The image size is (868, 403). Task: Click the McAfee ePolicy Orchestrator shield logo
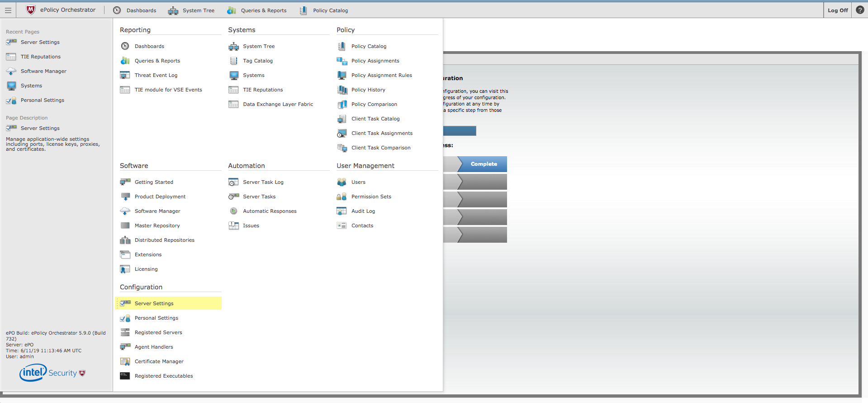click(x=31, y=10)
